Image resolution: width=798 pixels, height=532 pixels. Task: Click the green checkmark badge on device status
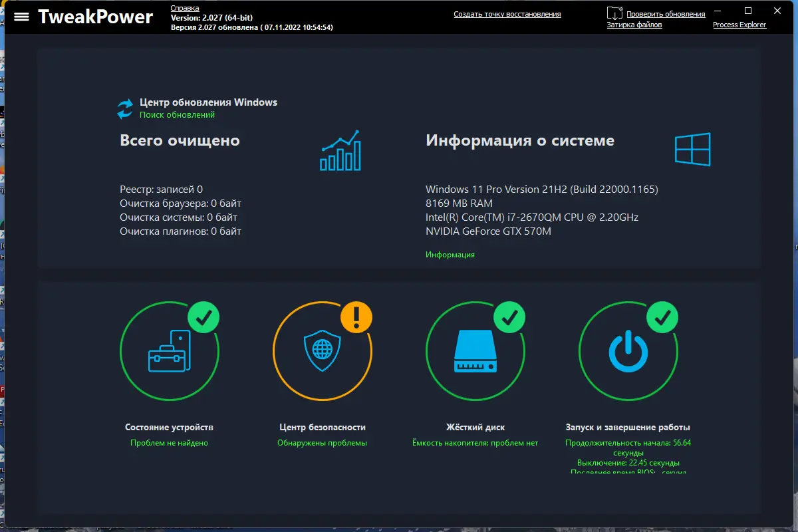pyautogui.click(x=203, y=317)
